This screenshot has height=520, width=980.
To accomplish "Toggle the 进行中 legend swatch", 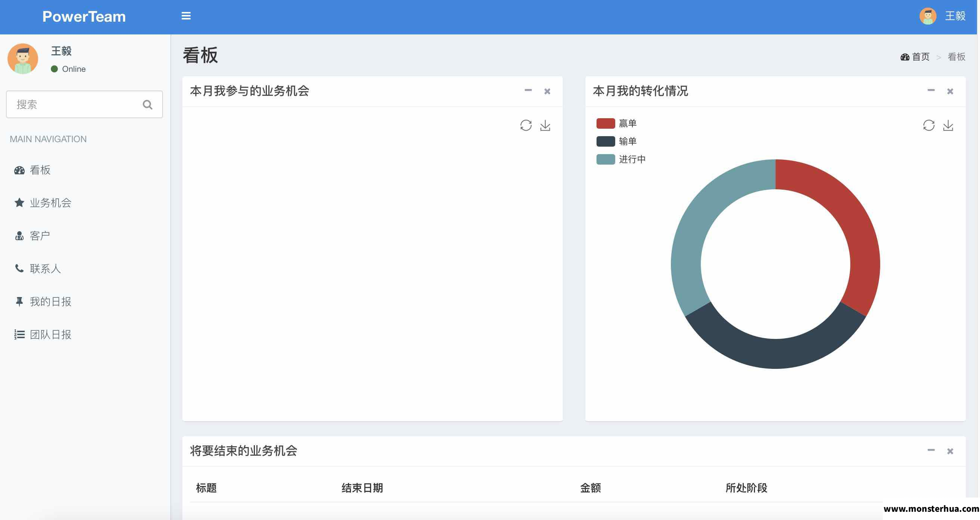I will tap(605, 159).
